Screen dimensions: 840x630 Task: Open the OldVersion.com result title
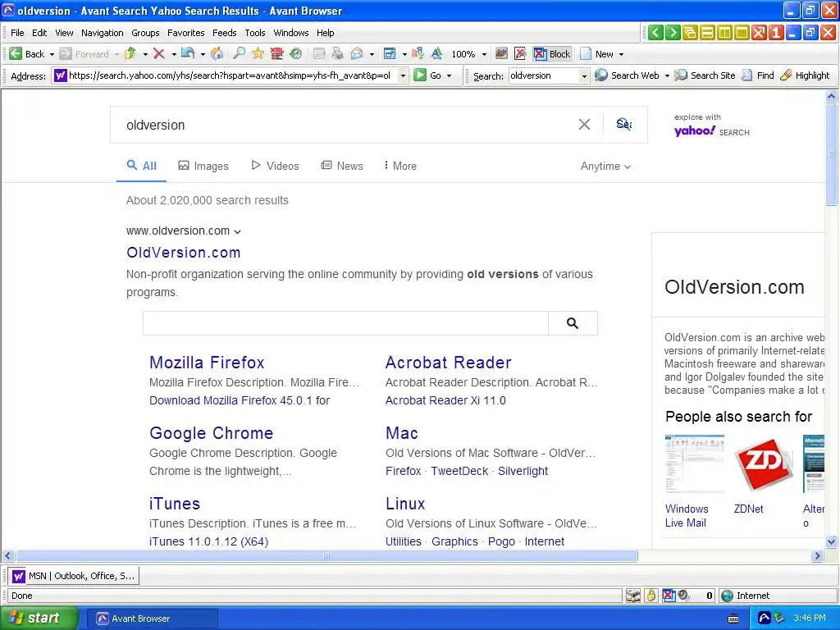coord(183,253)
